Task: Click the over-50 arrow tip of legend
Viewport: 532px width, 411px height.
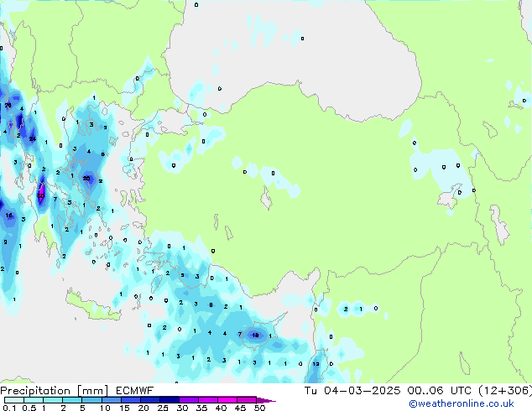Action: coord(266,401)
